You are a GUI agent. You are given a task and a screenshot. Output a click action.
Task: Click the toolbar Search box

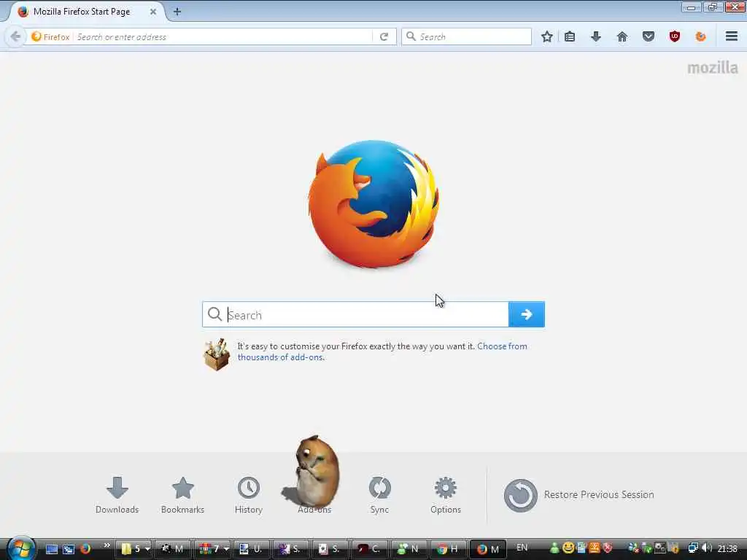tap(467, 36)
